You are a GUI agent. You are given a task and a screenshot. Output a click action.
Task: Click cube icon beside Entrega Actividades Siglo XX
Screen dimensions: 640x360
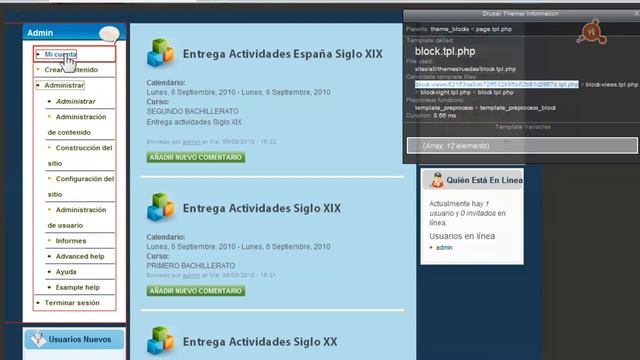[160, 340]
